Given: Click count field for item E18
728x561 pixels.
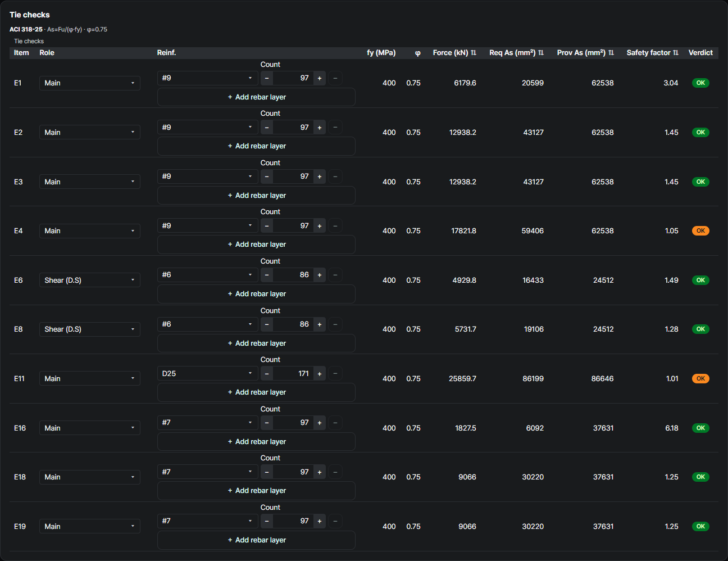Looking at the screenshot, I should (x=293, y=472).
